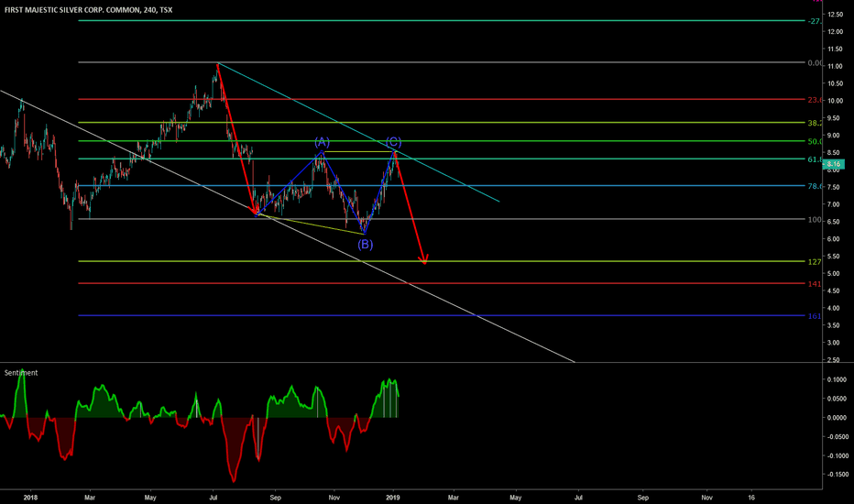The image size is (854, 504).
Task: Click the 16 label on time axis
Action: [x=751, y=498]
